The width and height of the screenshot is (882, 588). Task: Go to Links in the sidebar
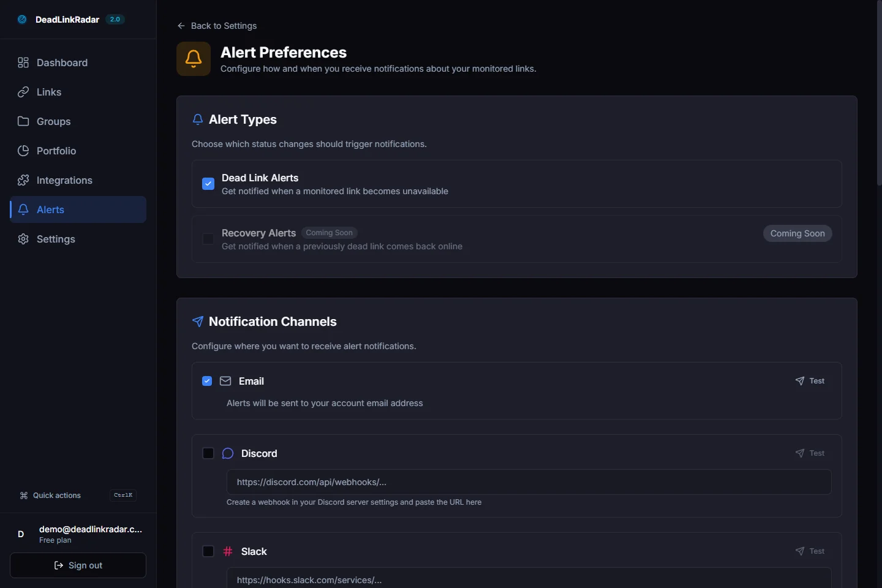pos(49,92)
